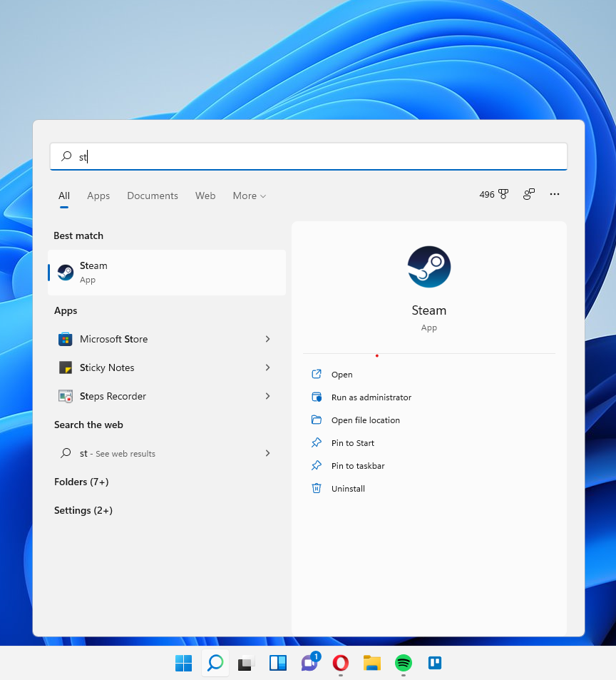The height and width of the screenshot is (680, 616).
Task: Launch Opera from the taskbar
Action: click(340, 663)
